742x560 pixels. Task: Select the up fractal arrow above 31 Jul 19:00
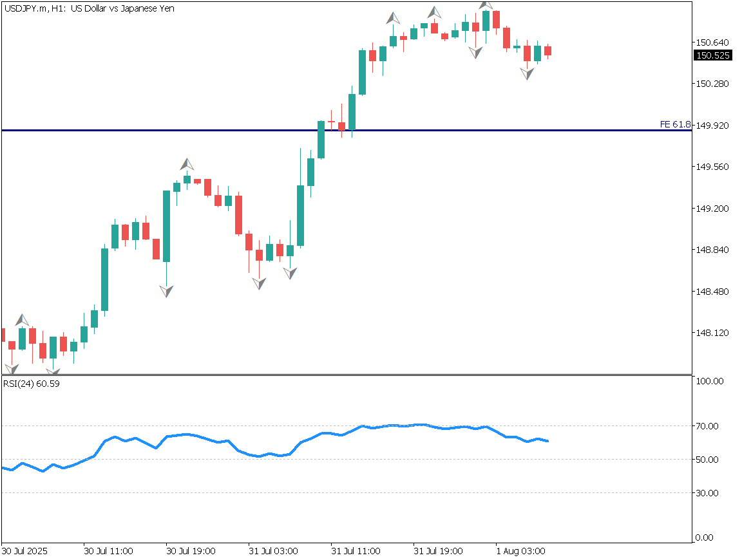click(x=435, y=12)
